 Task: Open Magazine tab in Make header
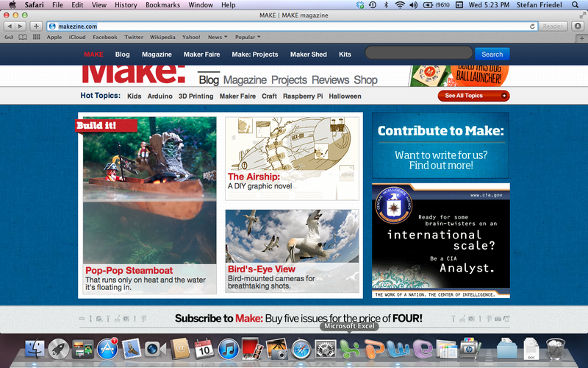(245, 80)
